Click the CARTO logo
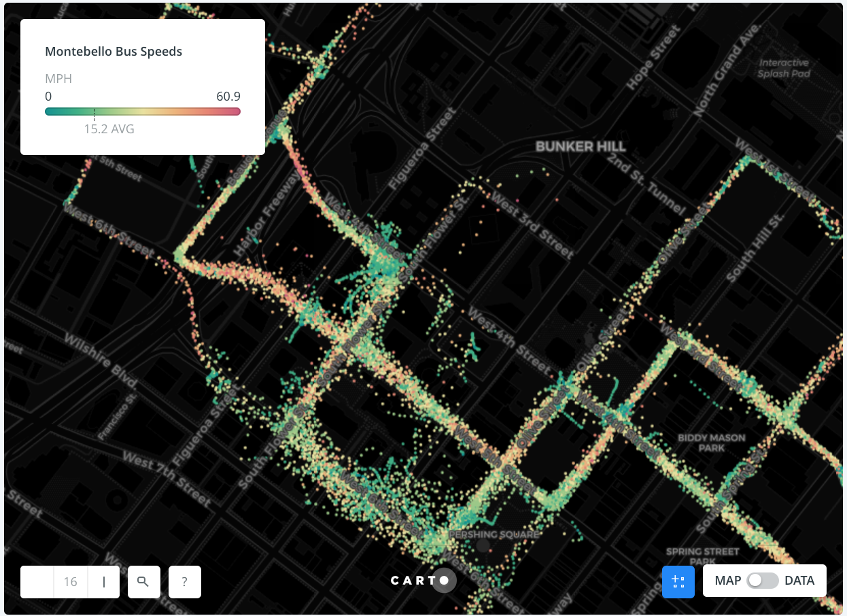This screenshot has height=616, width=847. pyautogui.click(x=423, y=581)
